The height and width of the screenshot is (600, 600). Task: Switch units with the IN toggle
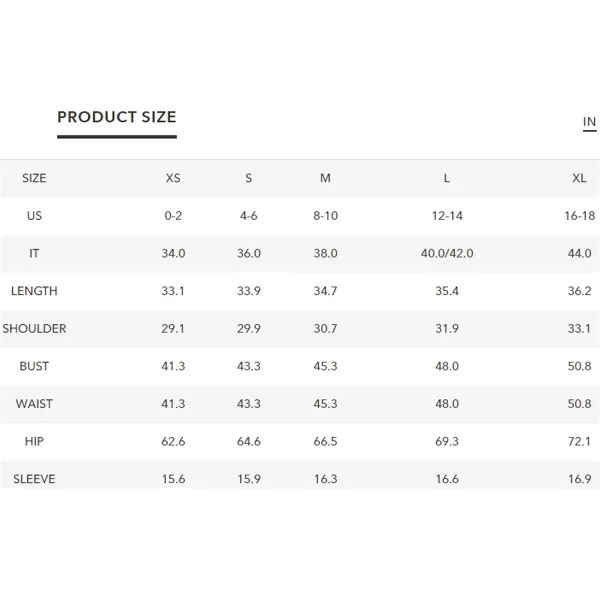(x=589, y=122)
